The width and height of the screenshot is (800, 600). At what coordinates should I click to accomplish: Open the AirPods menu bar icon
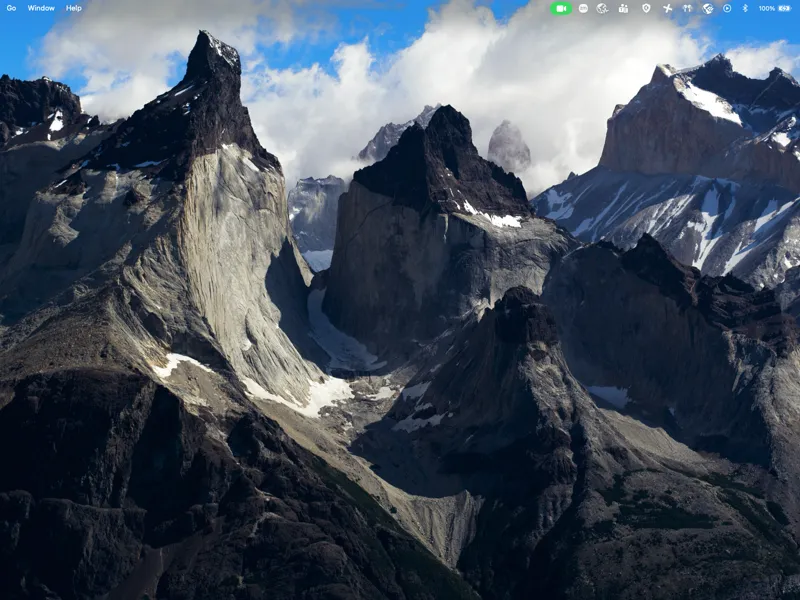click(687, 8)
